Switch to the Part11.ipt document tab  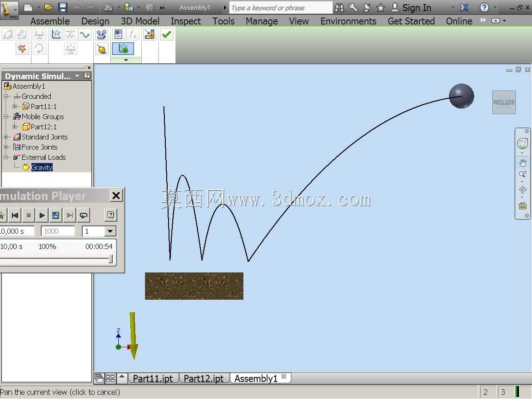coord(153,378)
